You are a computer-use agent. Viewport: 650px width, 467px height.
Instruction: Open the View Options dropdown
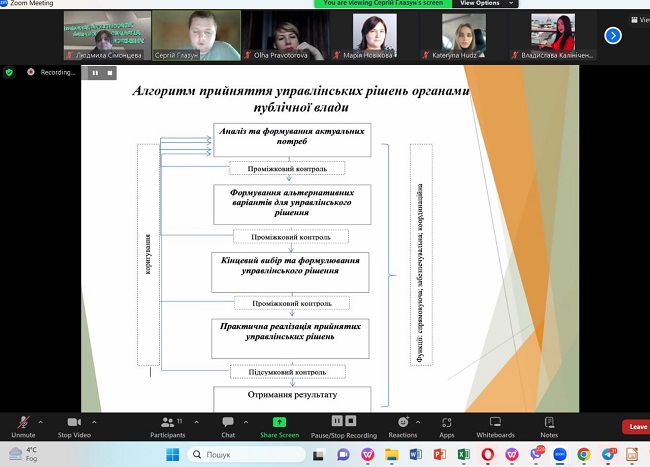point(485,3)
